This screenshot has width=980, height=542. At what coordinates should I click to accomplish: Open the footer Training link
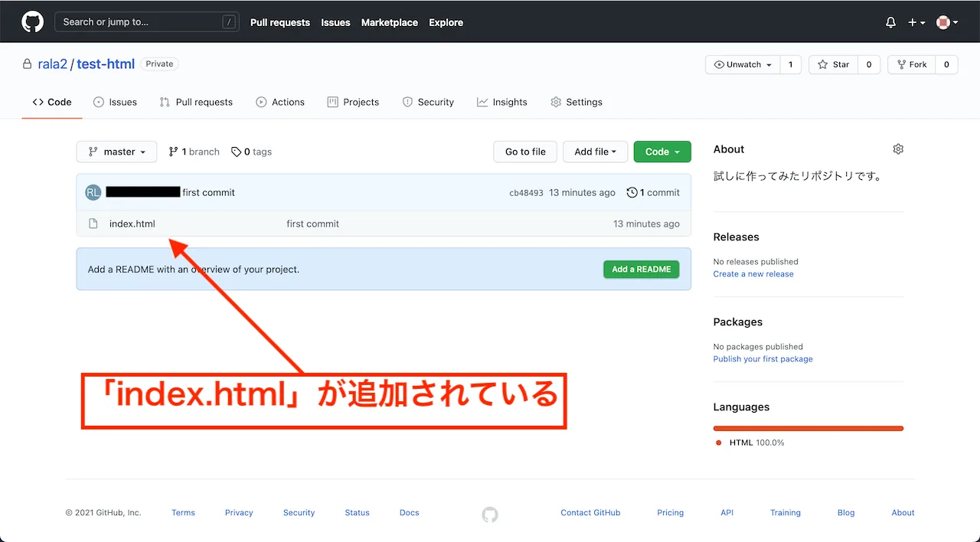tap(786, 513)
